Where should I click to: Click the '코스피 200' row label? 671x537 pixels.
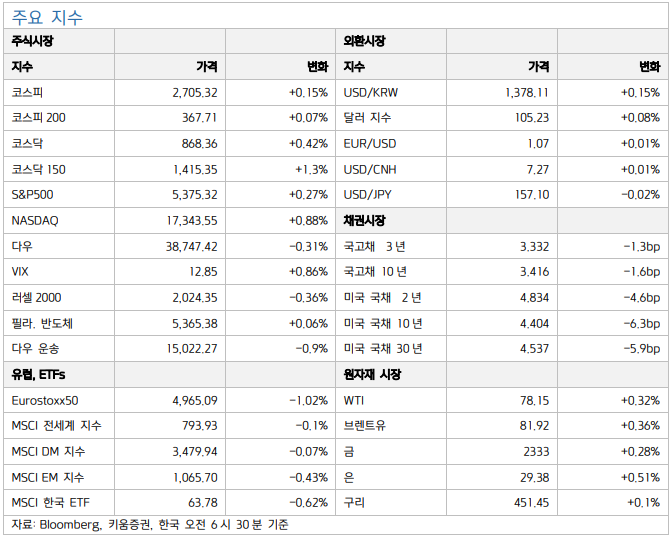[39, 118]
